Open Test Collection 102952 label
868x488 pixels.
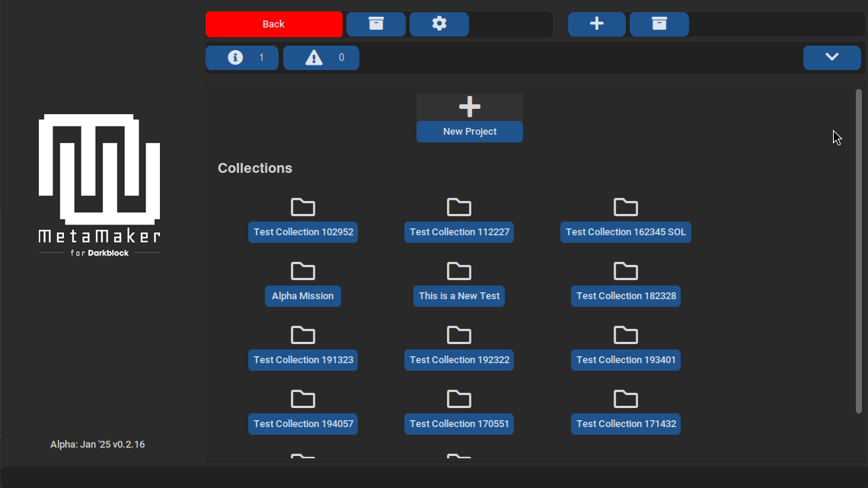coord(303,232)
